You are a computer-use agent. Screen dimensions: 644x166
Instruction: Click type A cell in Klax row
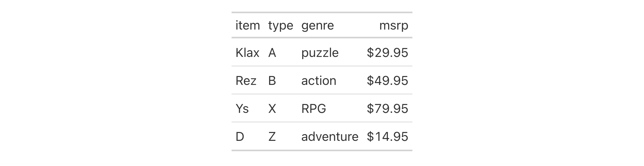pyautogui.click(x=281, y=53)
